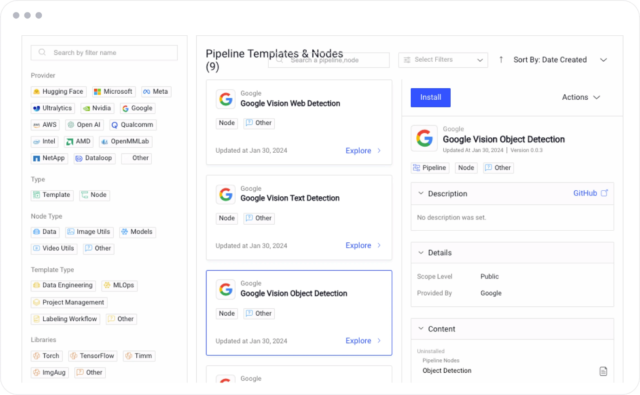
Task: Click Other tag on Text Detection card
Action: [259, 218]
